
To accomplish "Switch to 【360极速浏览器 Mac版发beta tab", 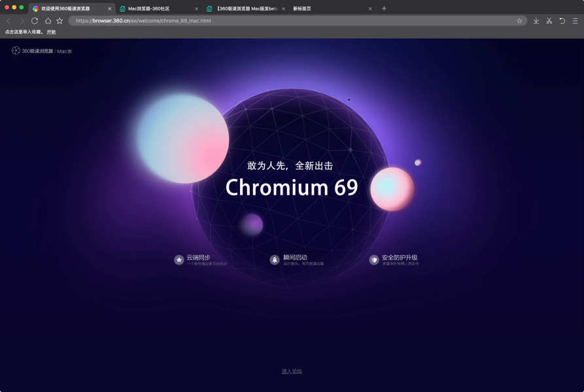I will coord(247,8).
